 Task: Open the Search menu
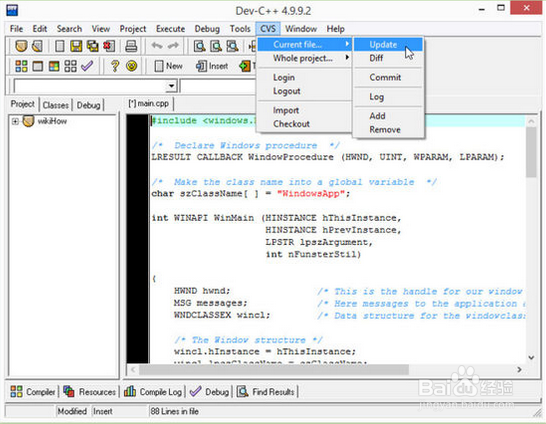click(69, 29)
